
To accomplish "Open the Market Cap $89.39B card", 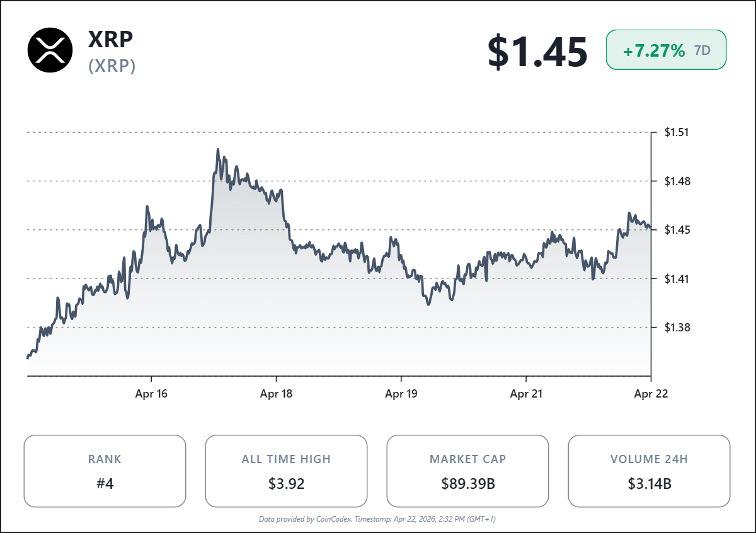I will [467, 471].
